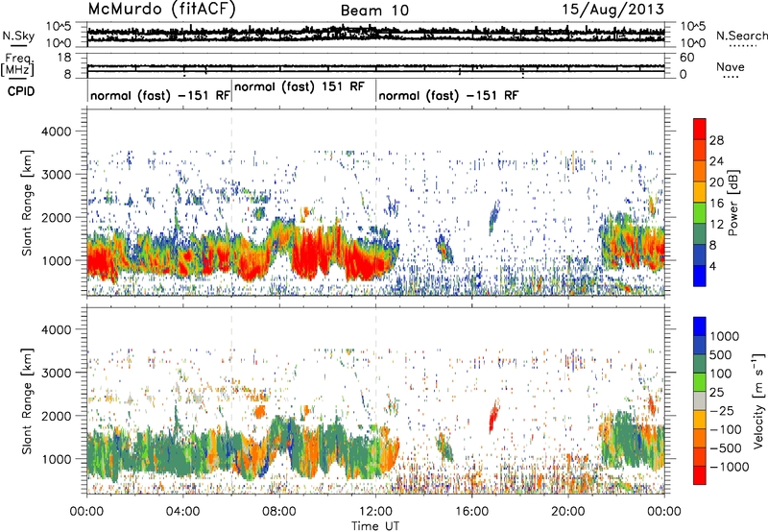This screenshot has width=768, height=532.
Task: Click the 'N.Sky' legend label
Action: pos(18,36)
